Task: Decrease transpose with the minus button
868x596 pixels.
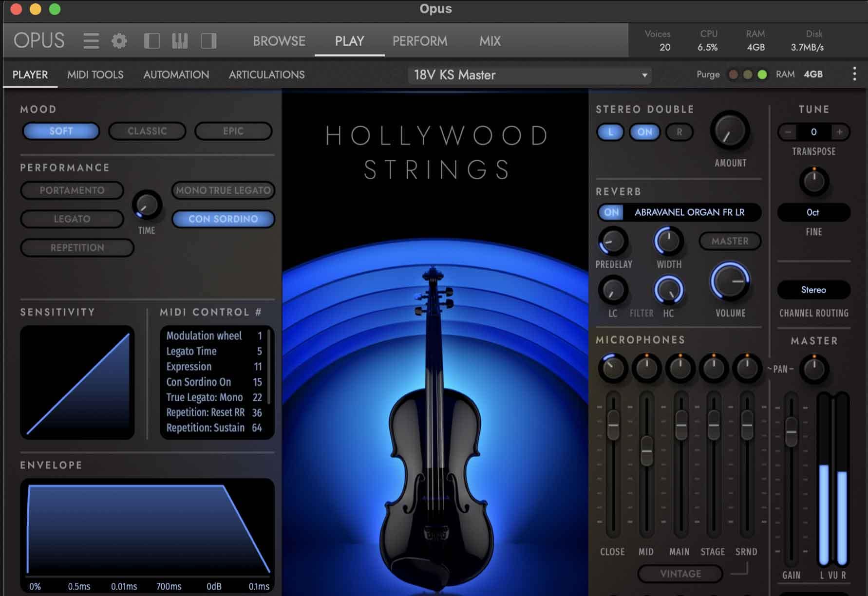Action: pyautogui.click(x=788, y=132)
